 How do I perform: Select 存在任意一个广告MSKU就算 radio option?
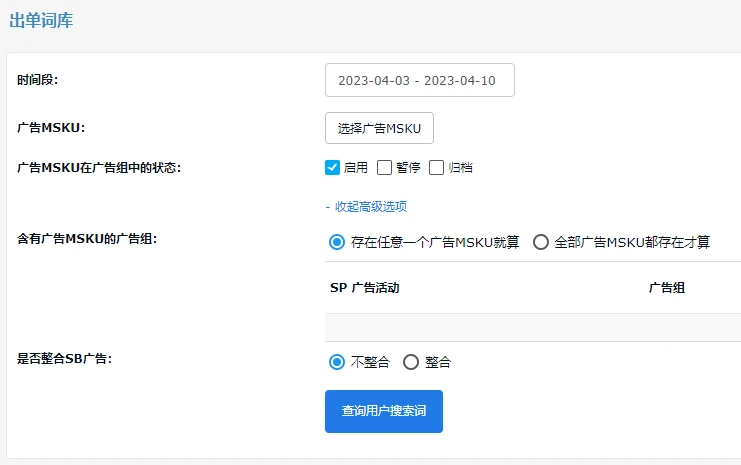[x=337, y=242]
